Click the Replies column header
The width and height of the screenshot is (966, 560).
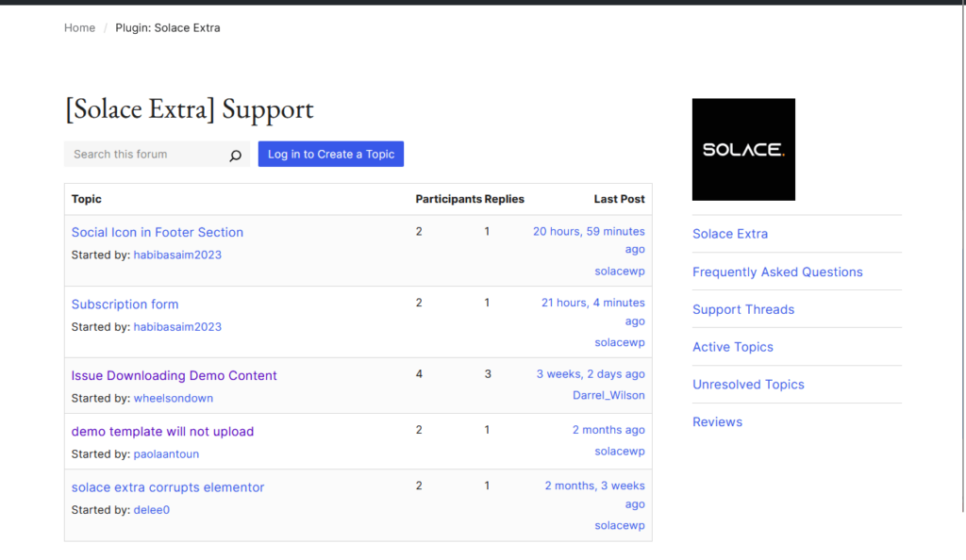tap(504, 199)
